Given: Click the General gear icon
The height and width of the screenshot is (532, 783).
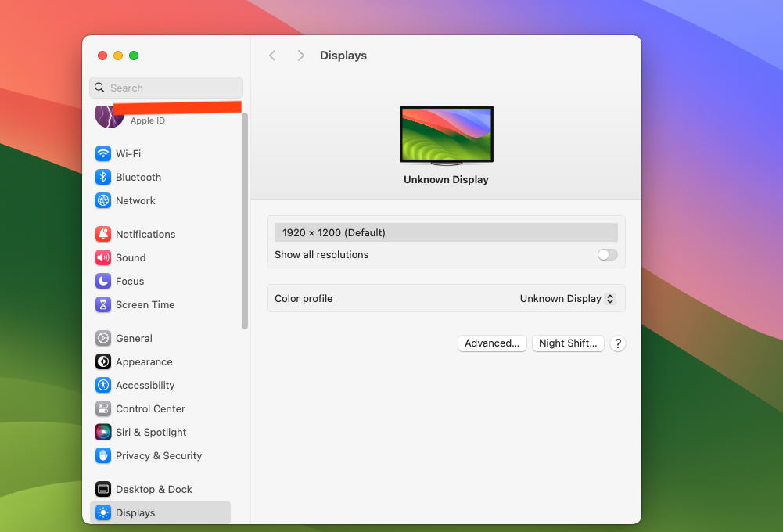Looking at the screenshot, I should click(103, 338).
